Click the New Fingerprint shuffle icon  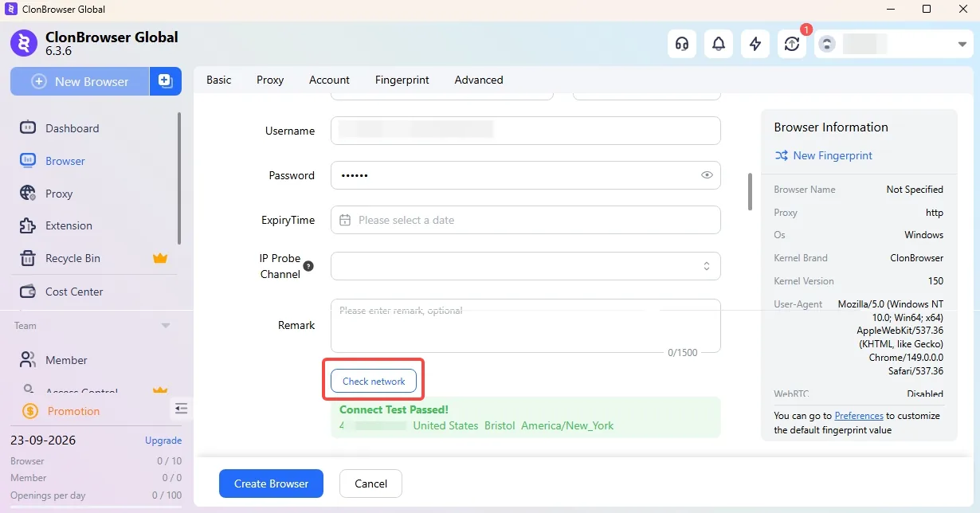(781, 155)
